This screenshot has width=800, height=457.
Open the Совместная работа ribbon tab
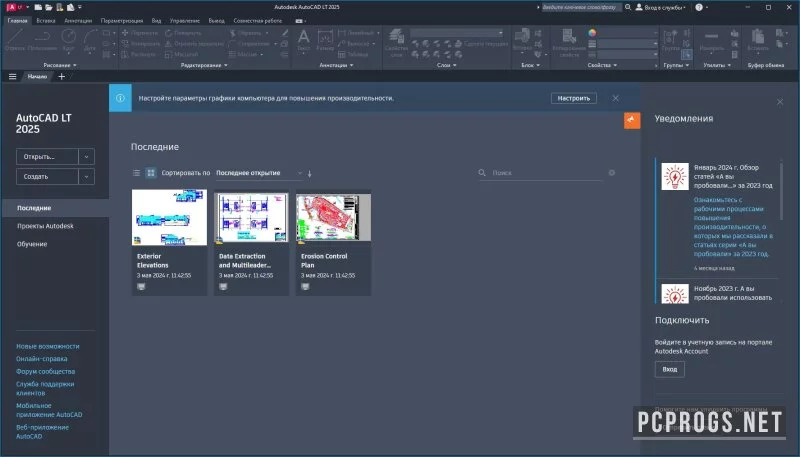click(258, 21)
